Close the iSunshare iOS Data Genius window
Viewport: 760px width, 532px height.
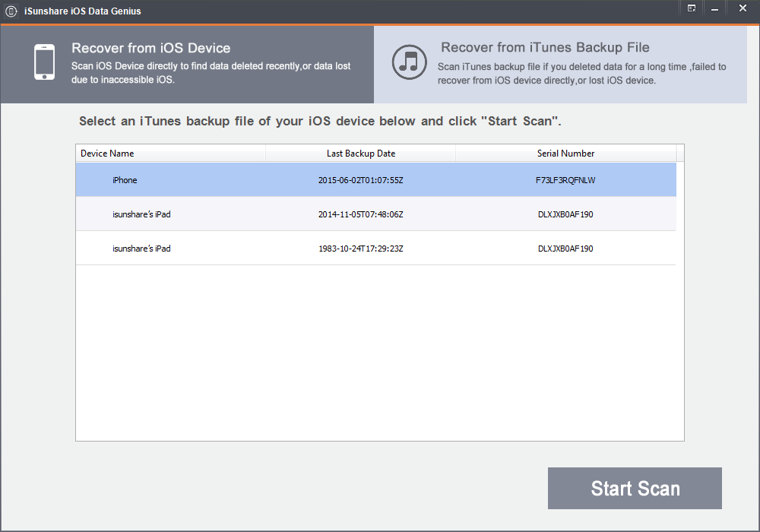click(x=743, y=8)
